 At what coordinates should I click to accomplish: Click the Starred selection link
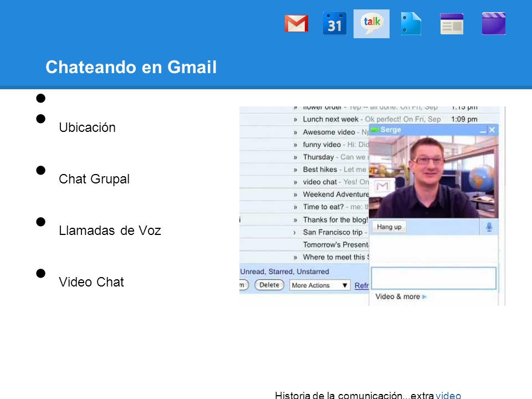point(281,272)
